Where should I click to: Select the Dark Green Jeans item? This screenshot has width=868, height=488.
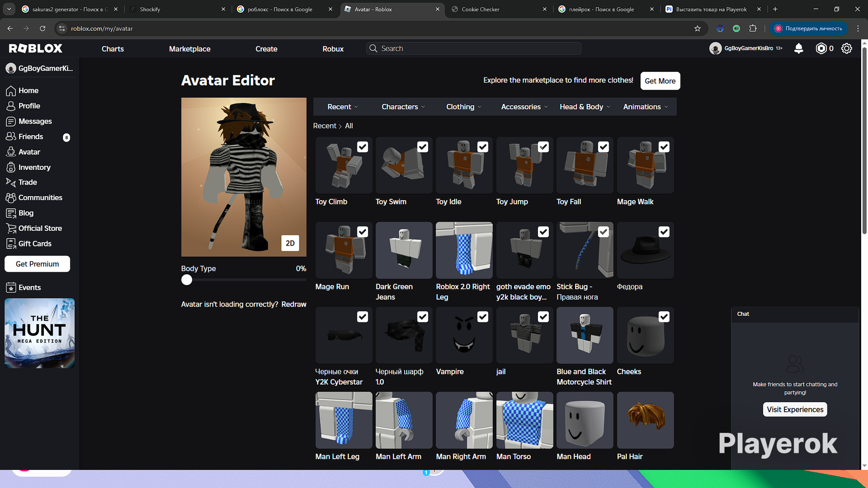[404, 250]
